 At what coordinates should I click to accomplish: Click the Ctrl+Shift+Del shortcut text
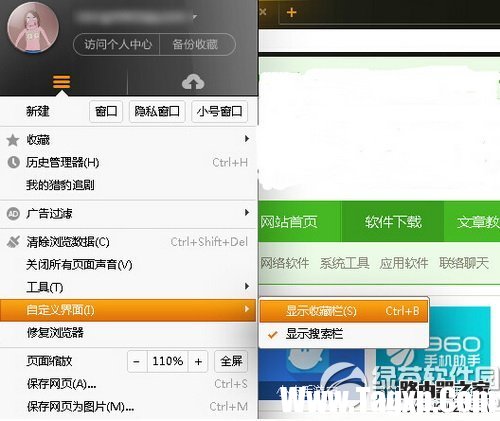209,242
